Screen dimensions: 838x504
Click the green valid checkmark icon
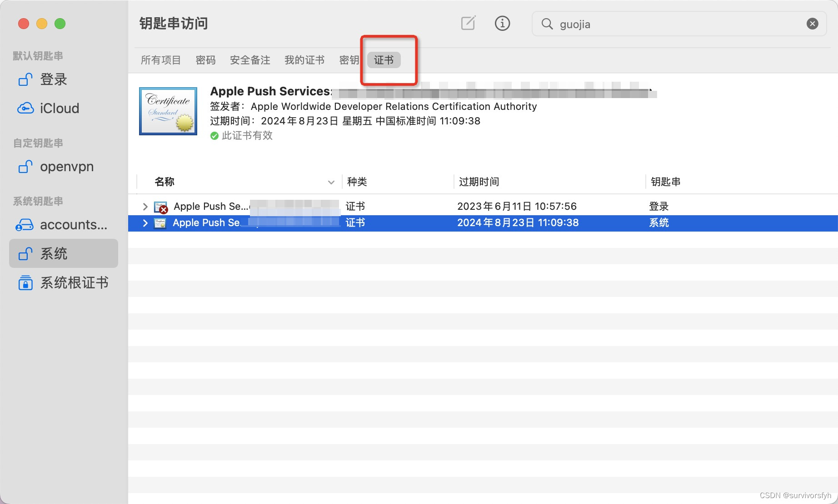point(214,136)
